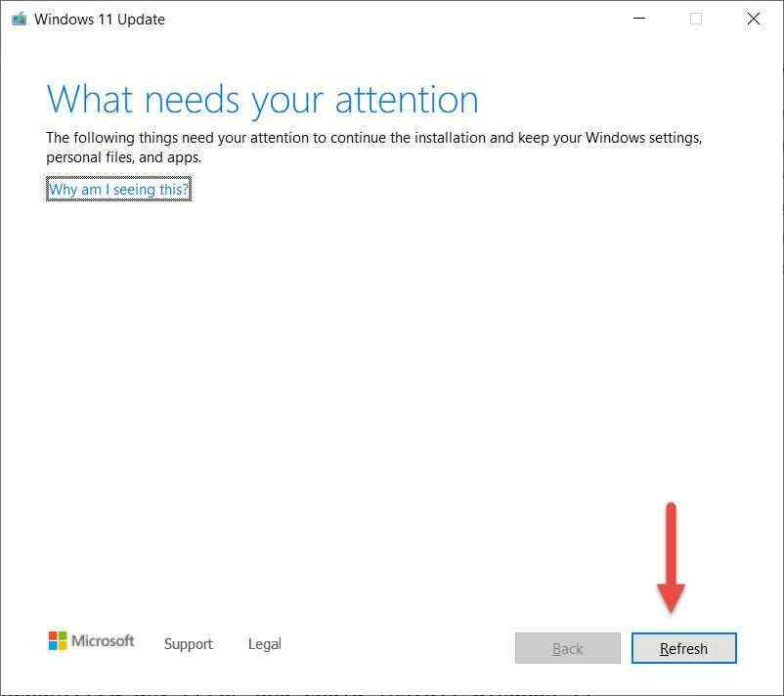
Task: Open the 'Why am I seeing this?' link
Action: pos(118,189)
